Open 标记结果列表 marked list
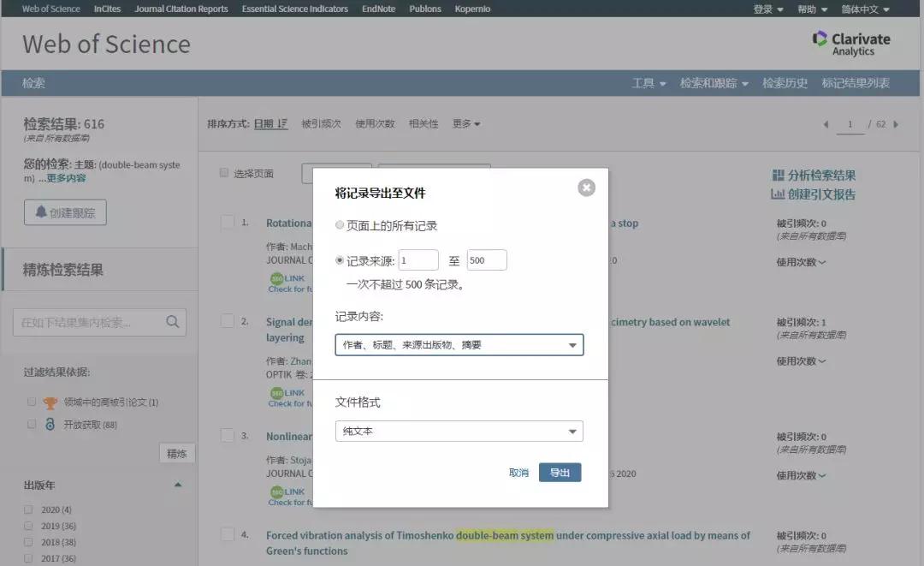 click(855, 83)
